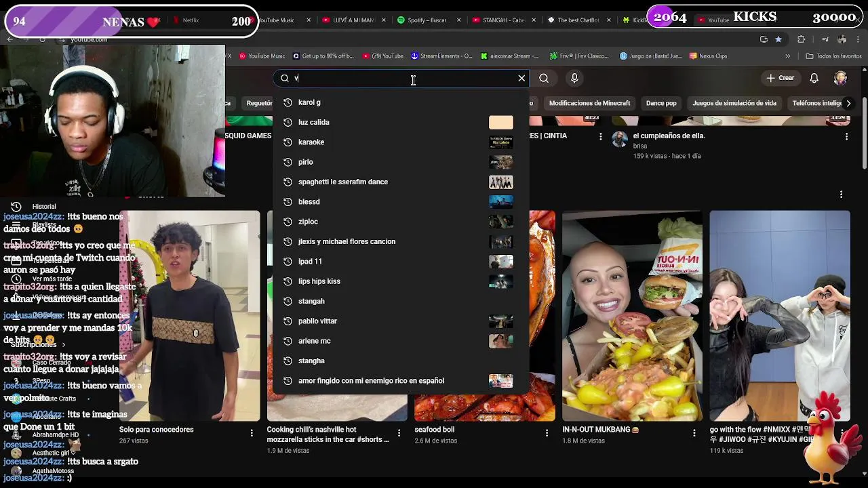Image resolution: width=868 pixels, height=488 pixels.
Task: Start voice search with microphone icon
Action: 574,79
